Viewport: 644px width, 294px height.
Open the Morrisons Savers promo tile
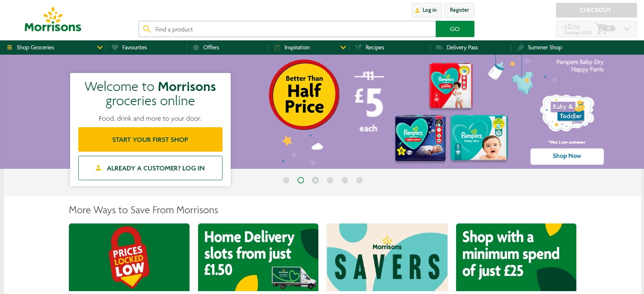tap(387, 257)
